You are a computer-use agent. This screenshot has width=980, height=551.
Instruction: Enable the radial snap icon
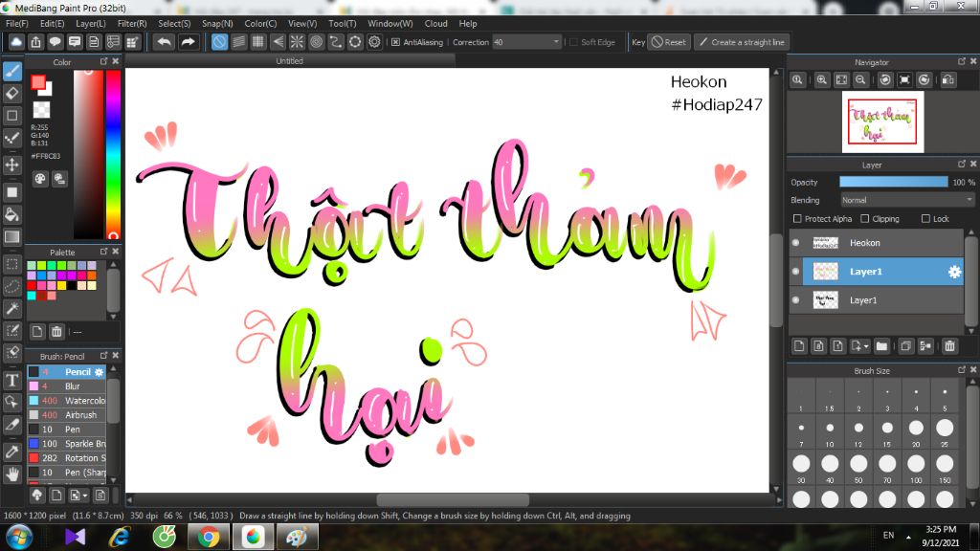click(x=297, y=42)
